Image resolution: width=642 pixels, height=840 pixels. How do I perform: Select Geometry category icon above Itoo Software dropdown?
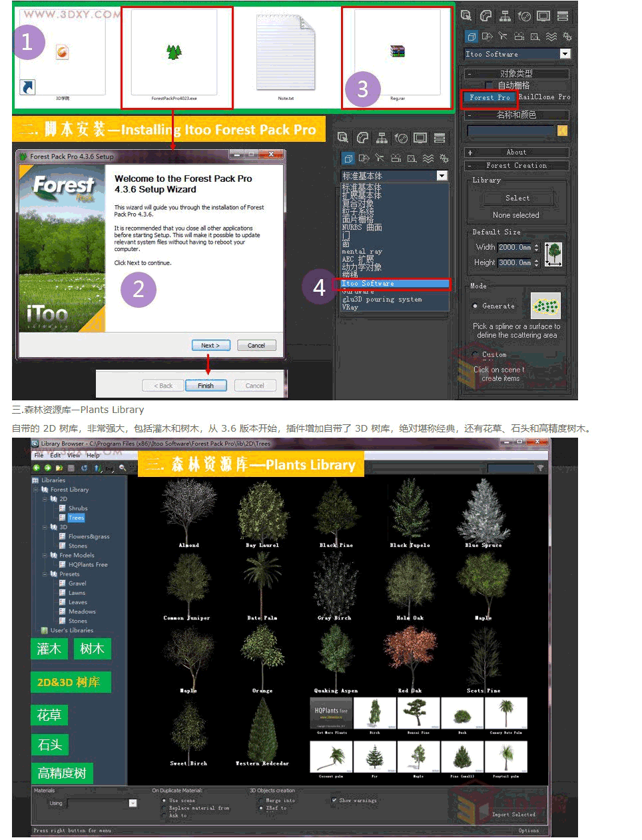click(472, 37)
